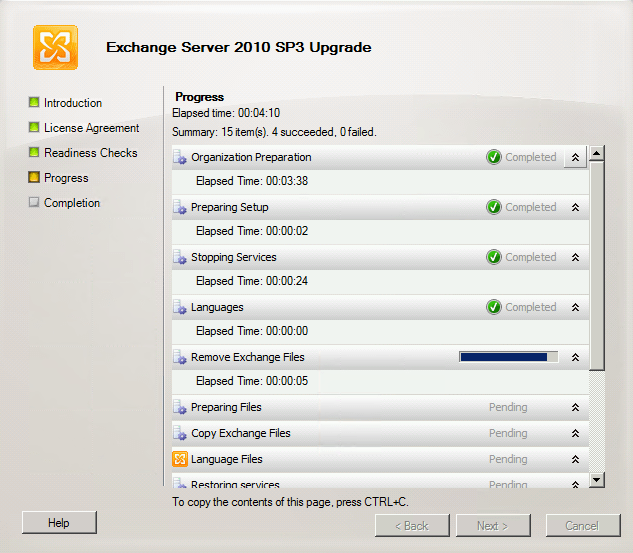
Task: Click the yellow Progress step indicator
Action: point(34,177)
